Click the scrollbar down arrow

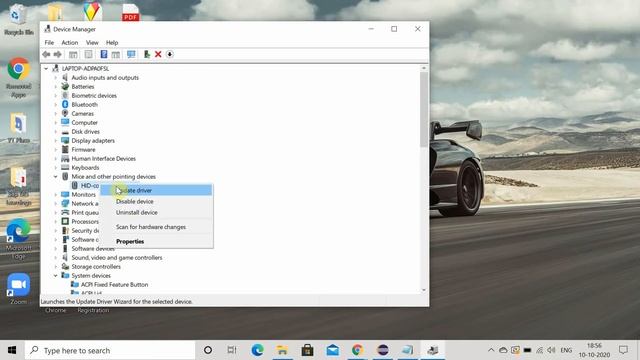pyautogui.click(x=424, y=290)
